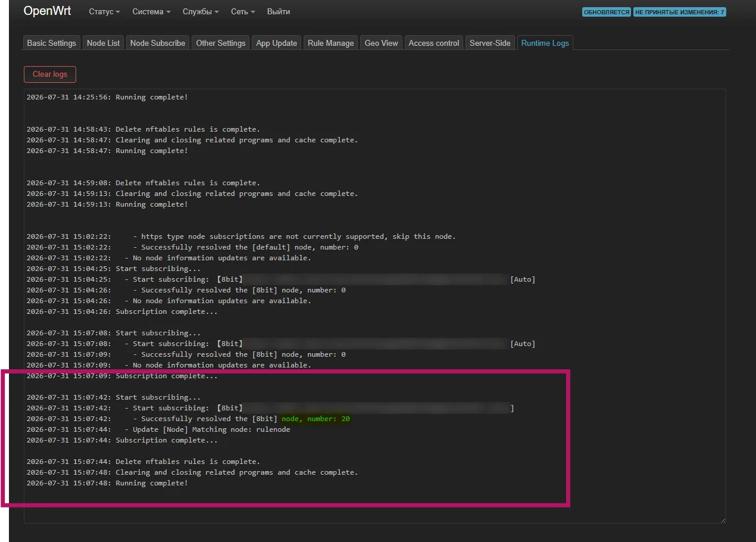
Task: Select the Access control tab
Action: click(434, 43)
